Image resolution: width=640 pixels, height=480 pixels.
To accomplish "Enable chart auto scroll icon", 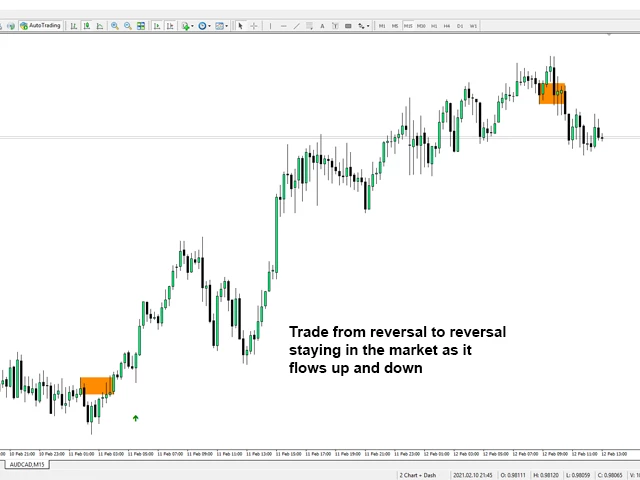I will tap(155, 25).
